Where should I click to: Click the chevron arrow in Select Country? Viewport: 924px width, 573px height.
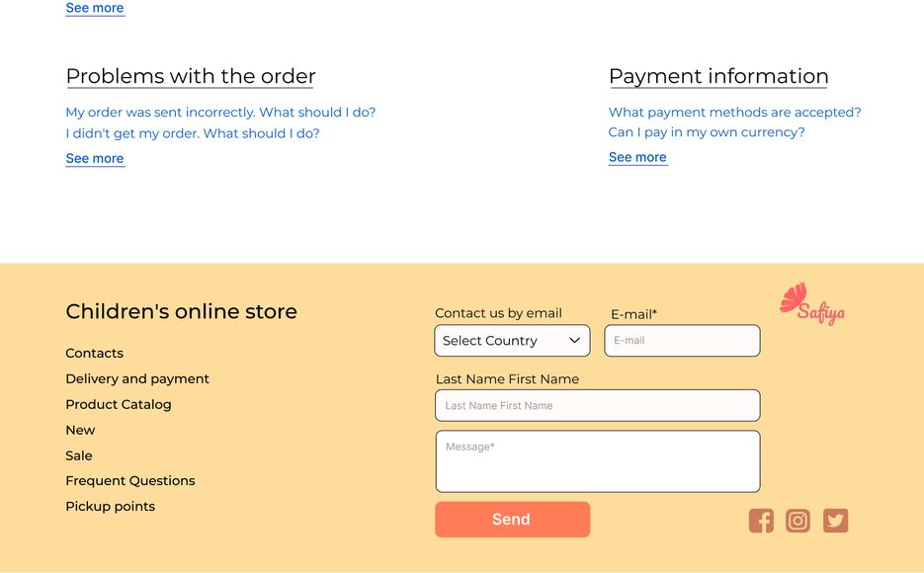click(x=574, y=341)
